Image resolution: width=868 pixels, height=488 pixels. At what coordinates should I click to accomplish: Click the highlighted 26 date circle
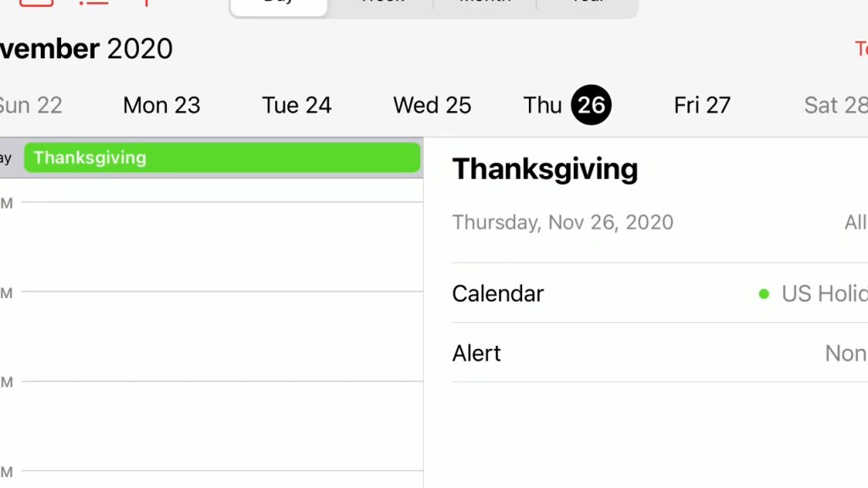pos(591,105)
